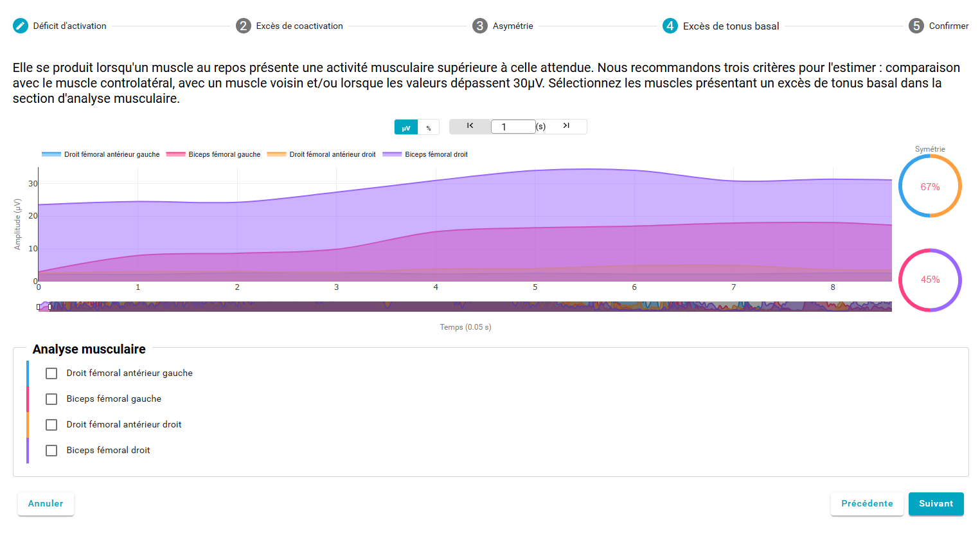Screen dimensions: 980x547
Task: Skip to the next time window
Action: pyautogui.click(x=566, y=126)
